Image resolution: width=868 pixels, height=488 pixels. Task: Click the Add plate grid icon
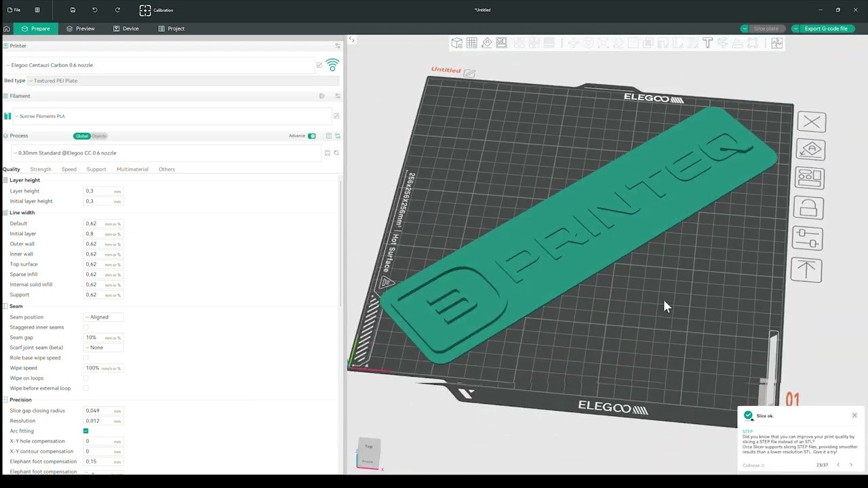point(472,43)
